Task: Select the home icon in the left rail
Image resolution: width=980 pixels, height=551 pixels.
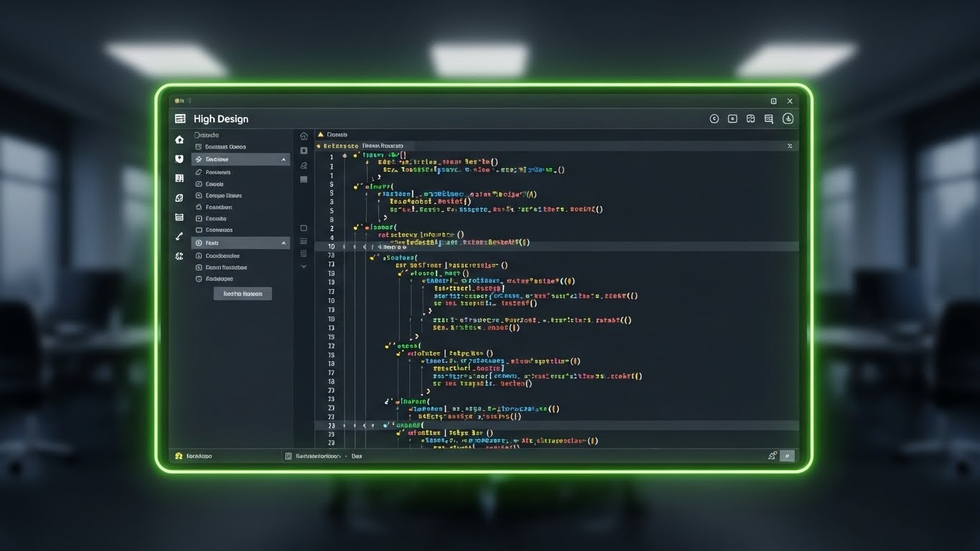Action: 179,138
